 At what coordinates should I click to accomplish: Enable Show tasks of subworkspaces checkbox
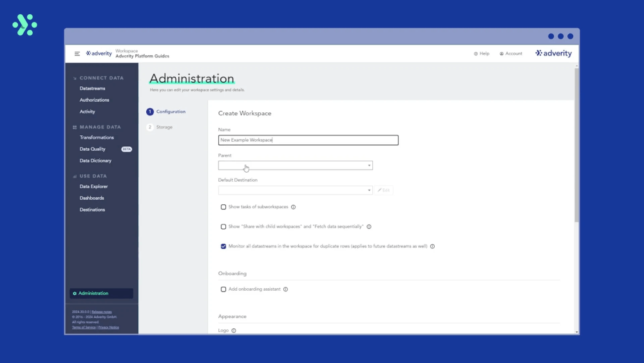223,207
